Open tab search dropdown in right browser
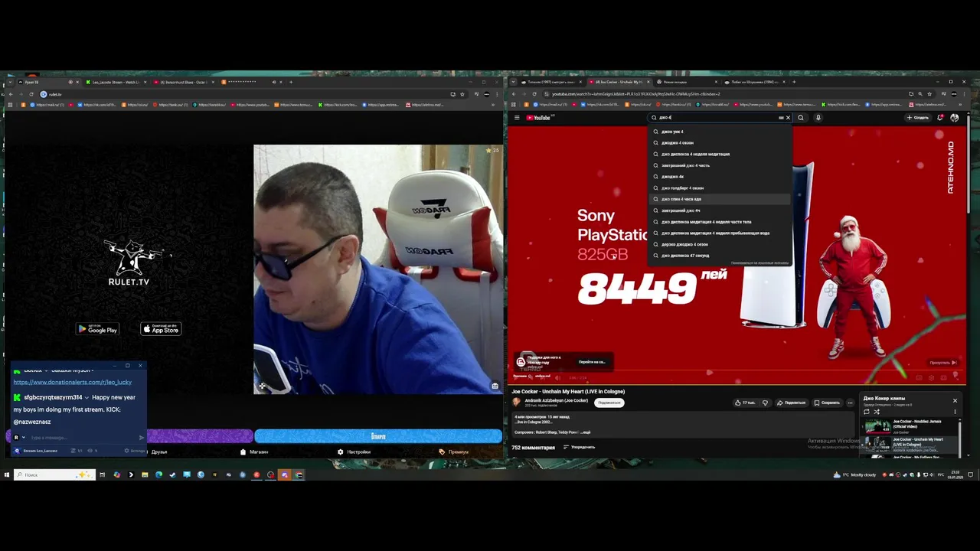The image size is (980, 551). [x=514, y=82]
